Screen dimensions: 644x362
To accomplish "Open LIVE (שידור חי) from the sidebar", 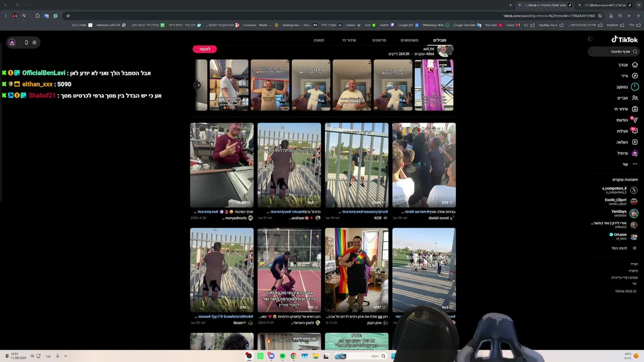I will click(x=626, y=109).
